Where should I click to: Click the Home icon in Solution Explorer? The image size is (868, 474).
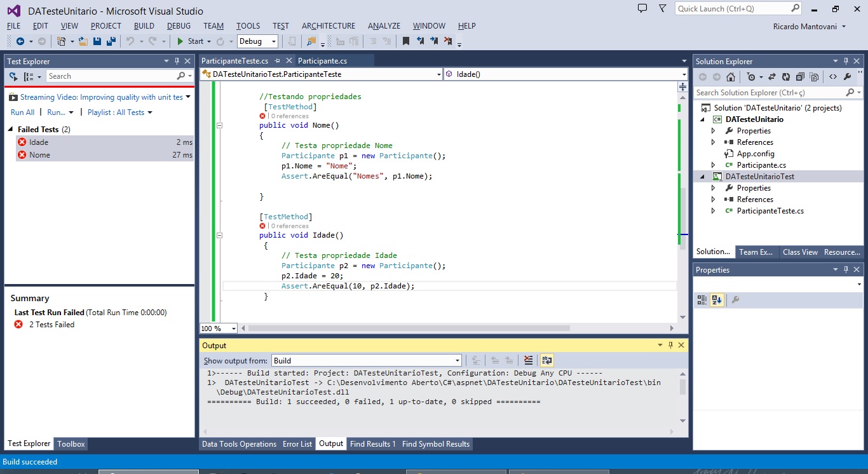click(731, 77)
